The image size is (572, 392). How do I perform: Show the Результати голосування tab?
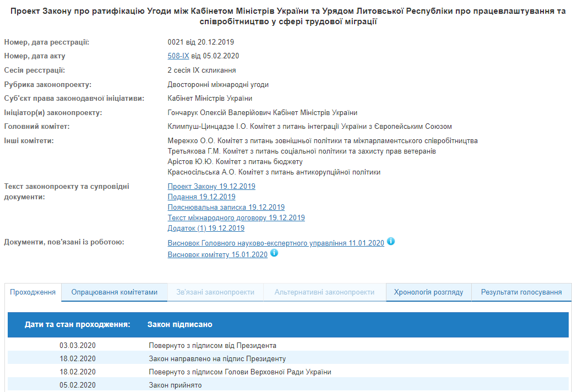(521, 292)
